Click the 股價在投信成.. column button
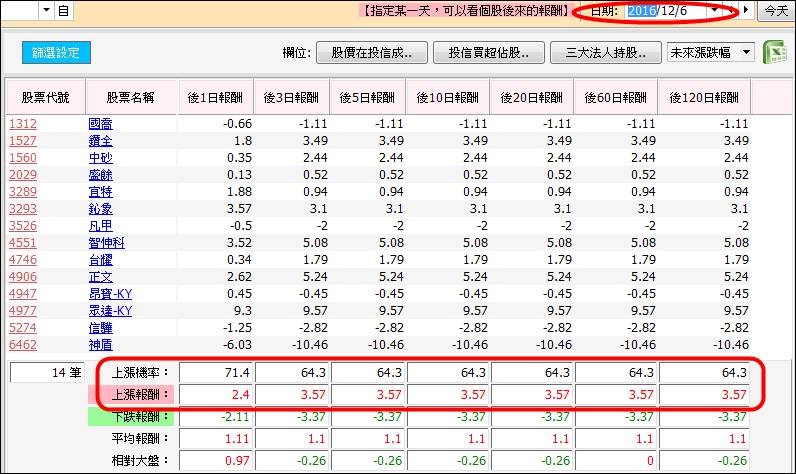This screenshot has width=796, height=474. 372,52
